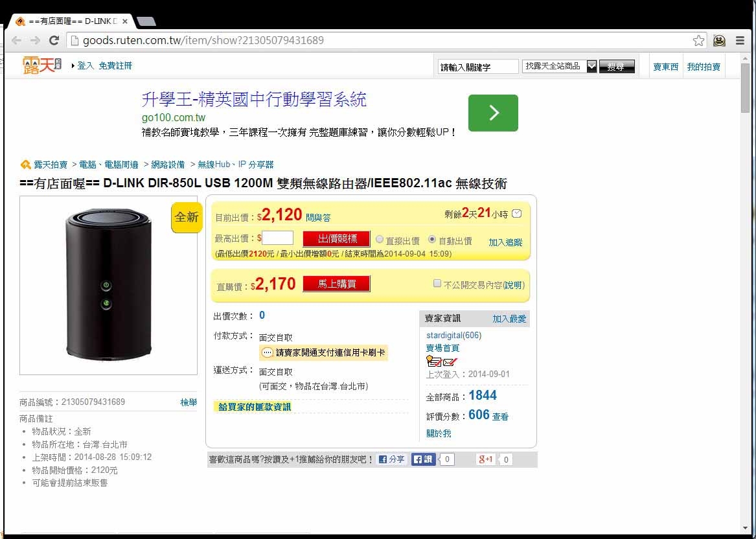The width and height of the screenshot is (756, 539).
Task: Click the 搜尋 search button
Action: point(617,67)
